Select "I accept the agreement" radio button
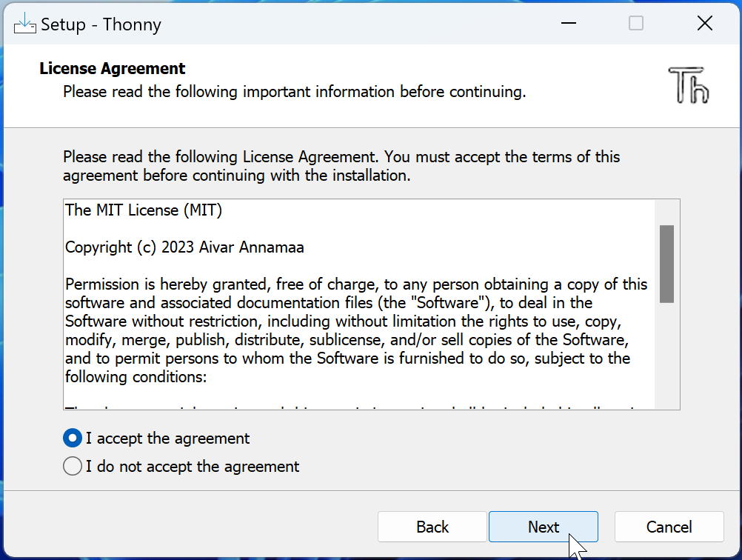 [73, 439]
